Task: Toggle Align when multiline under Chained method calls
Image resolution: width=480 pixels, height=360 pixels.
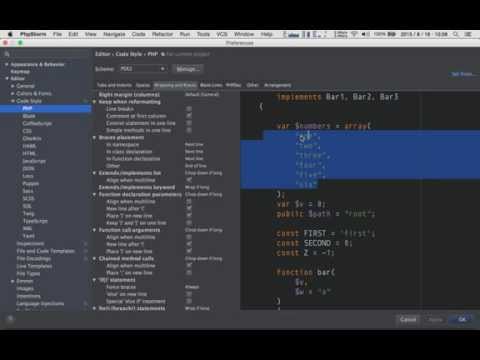Action: 189,266
